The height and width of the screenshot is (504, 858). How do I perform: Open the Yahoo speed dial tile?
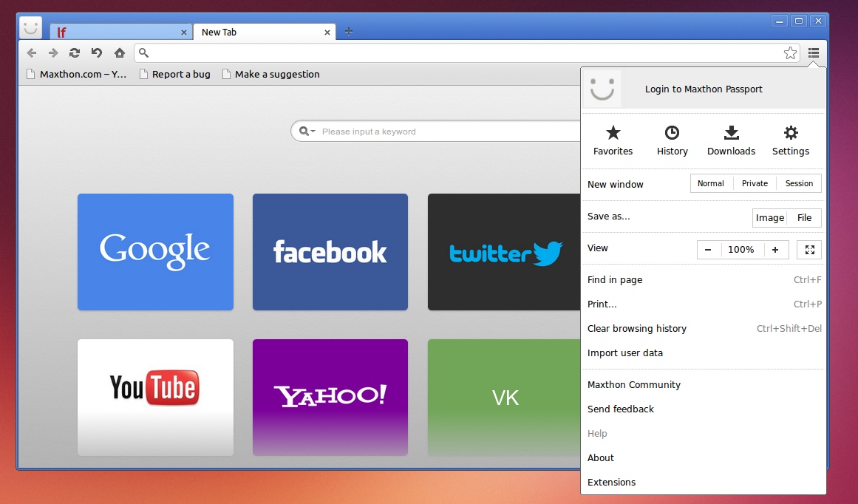pos(330,398)
